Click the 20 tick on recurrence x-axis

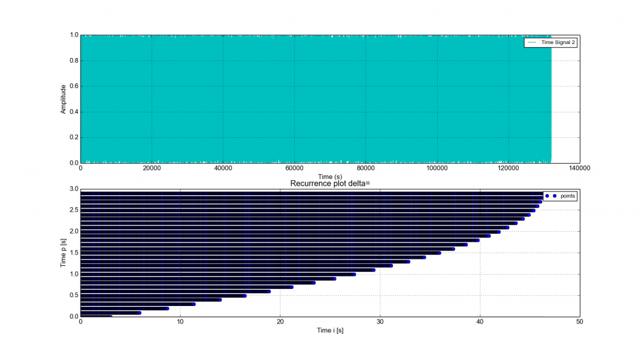[x=280, y=322]
